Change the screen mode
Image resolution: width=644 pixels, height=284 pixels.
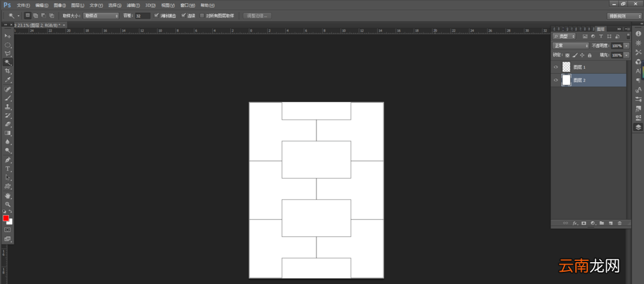point(7,239)
